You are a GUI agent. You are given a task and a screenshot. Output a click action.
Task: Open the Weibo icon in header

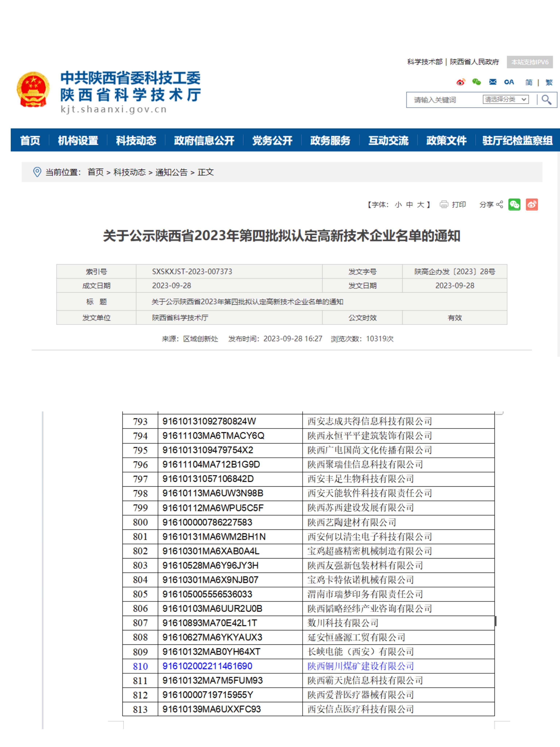461,82
